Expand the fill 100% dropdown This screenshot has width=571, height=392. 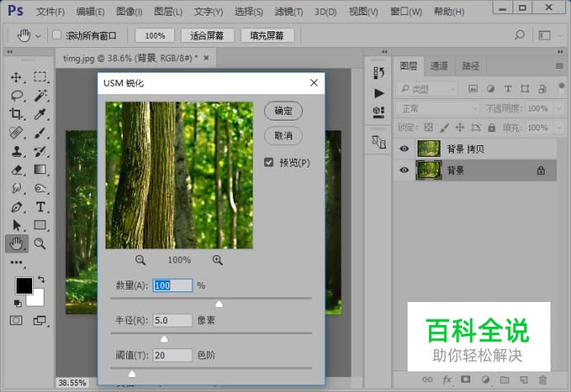(x=559, y=128)
